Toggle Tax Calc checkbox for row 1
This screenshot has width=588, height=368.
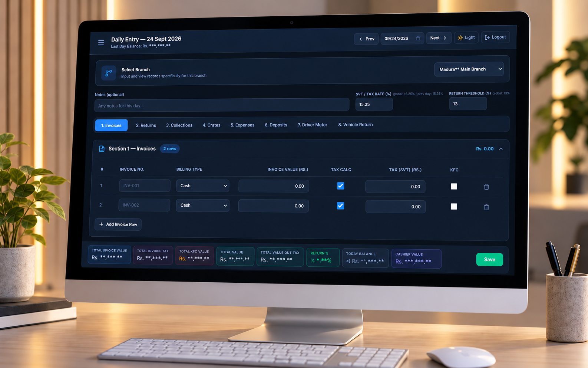340,186
